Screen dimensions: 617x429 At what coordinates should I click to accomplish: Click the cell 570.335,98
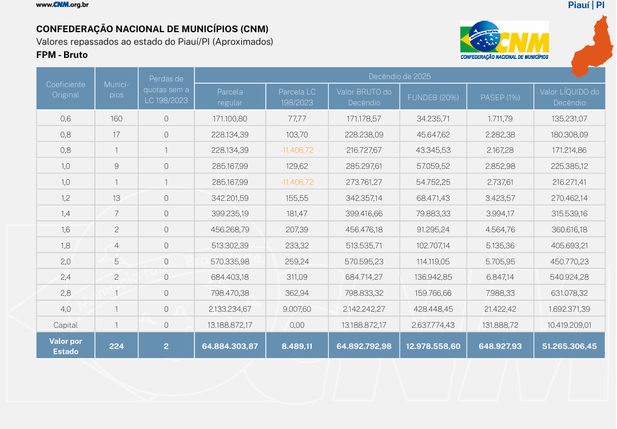[x=230, y=261]
